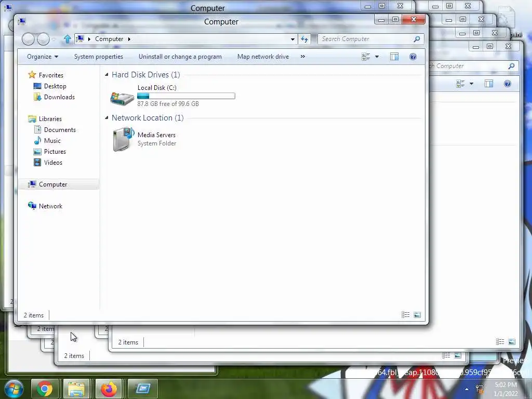This screenshot has width=532, height=399.
Task: Select Libraries in the navigation pane
Action: point(50,119)
